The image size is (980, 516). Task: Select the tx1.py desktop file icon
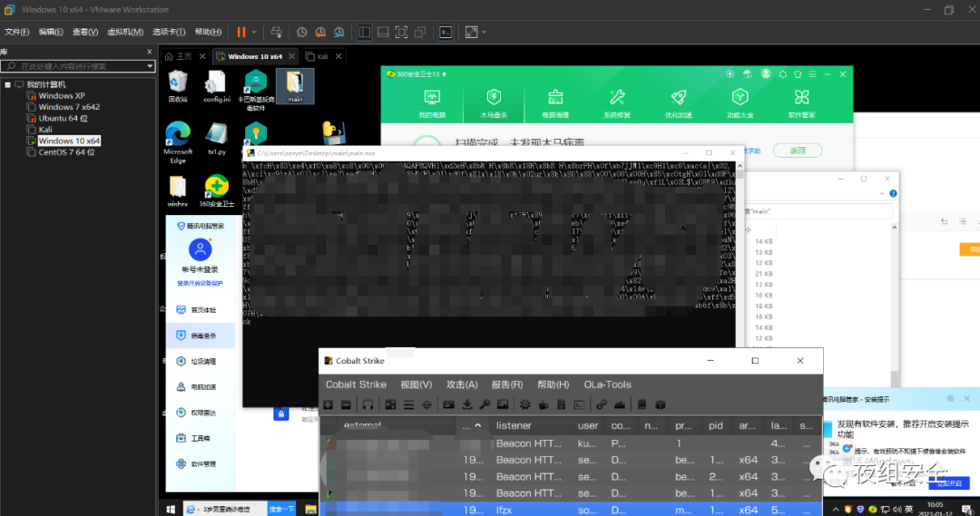click(217, 139)
